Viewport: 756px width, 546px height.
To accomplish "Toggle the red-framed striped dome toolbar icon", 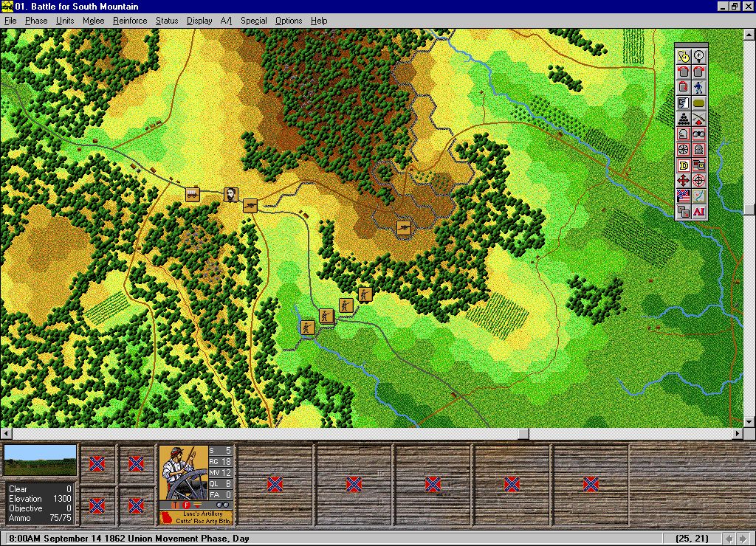I will (x=683, y=134).
